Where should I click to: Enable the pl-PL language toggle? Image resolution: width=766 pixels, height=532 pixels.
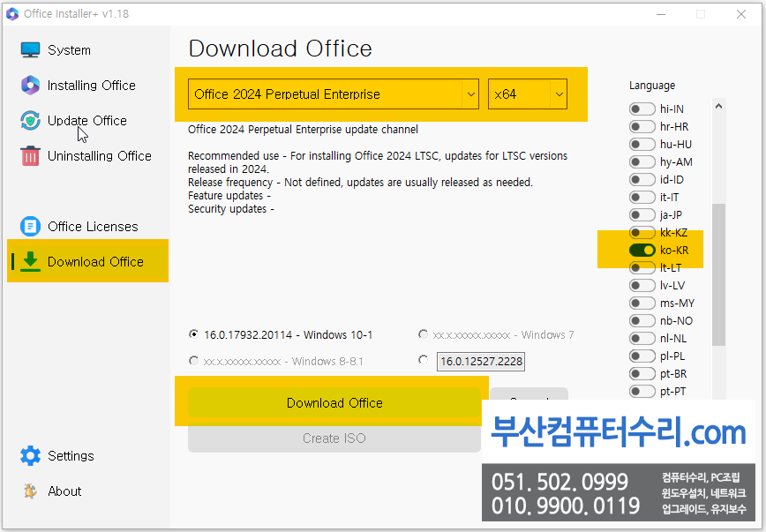point(642,356)
